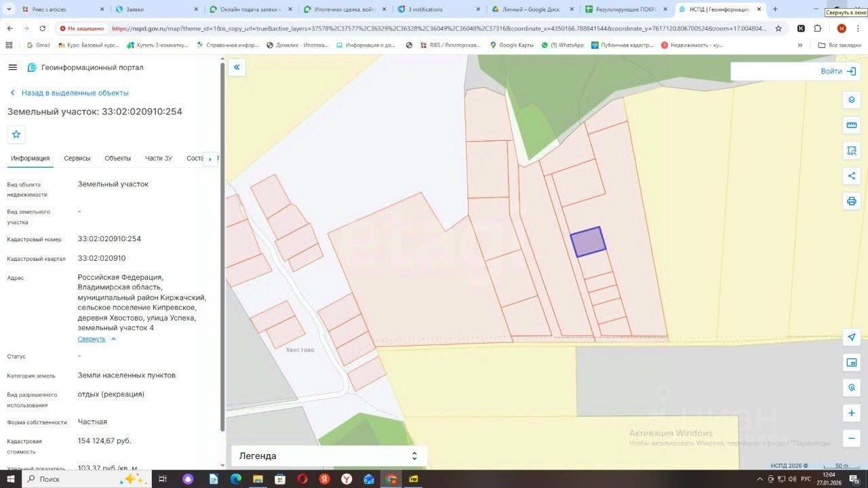Select the ruler measurement tool
This screenshot has height=488, width=868.
click(x=852, y=125)
